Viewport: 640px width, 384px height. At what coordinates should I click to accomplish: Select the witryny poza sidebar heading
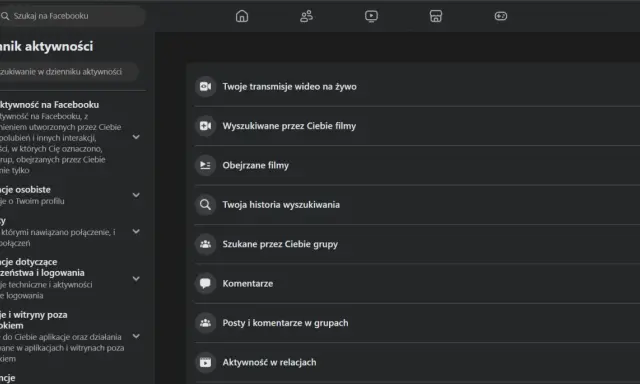[33, 320]
